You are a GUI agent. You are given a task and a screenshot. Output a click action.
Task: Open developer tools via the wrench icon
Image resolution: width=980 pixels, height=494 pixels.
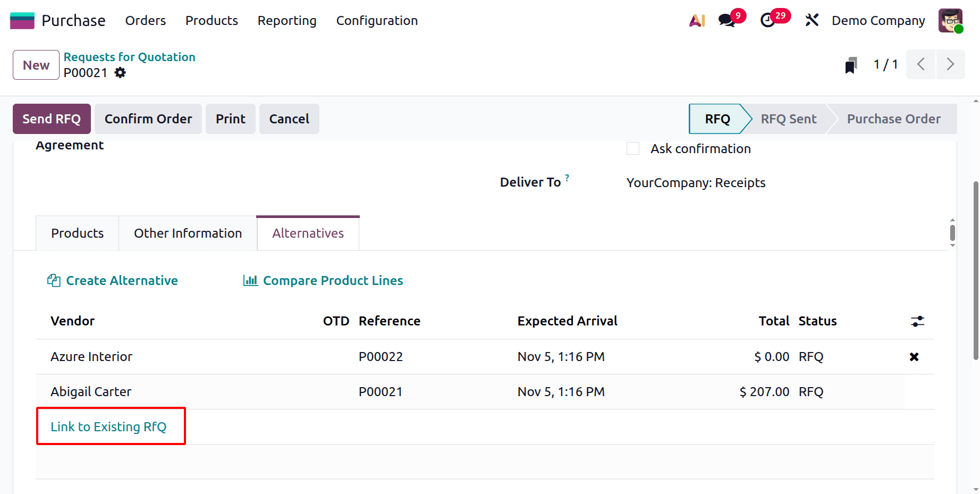click(x=812, y=20)
